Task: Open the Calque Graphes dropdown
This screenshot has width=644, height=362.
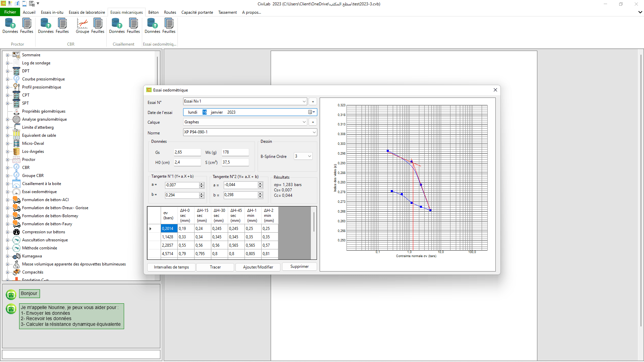Action: tap(304, 122)
